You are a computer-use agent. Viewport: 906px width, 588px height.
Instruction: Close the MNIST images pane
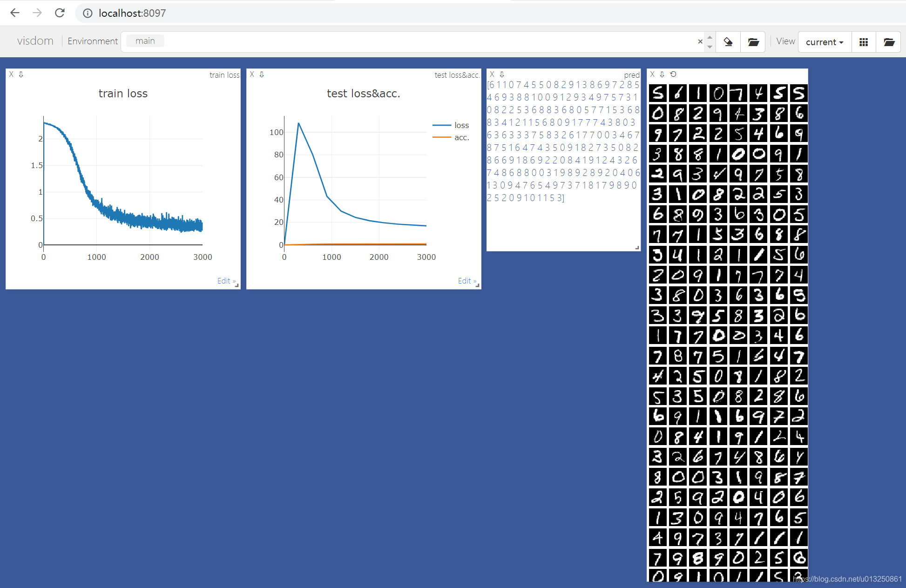[652, 74]
